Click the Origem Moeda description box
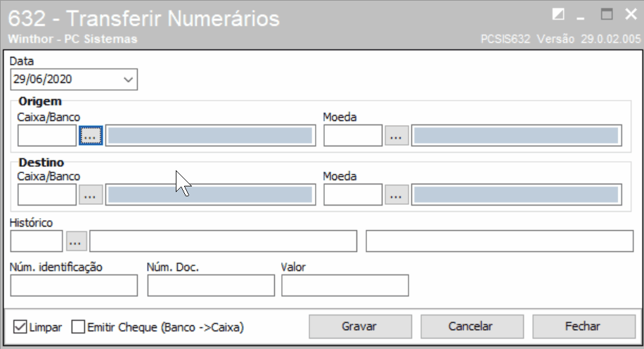The width and height of the screenshot is (644, 349). (517, 136)
